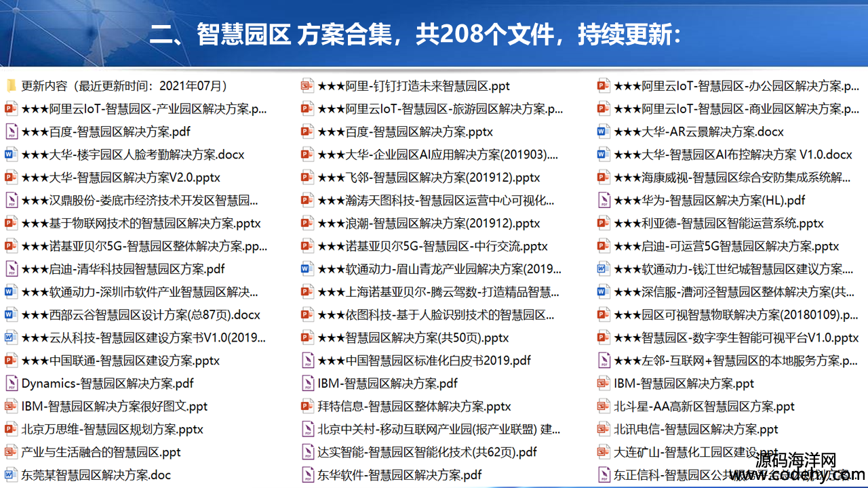
Task: Select file 阿里云IoT-智慧园区-旅游园区解决方案
Action: (x=432, y=108)
